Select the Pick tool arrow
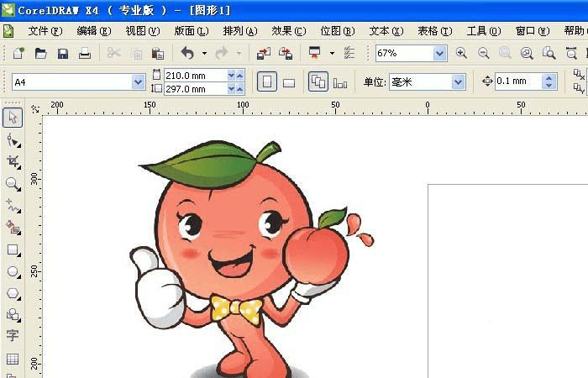The image size is (588, 378). click(x=13, y=118)
